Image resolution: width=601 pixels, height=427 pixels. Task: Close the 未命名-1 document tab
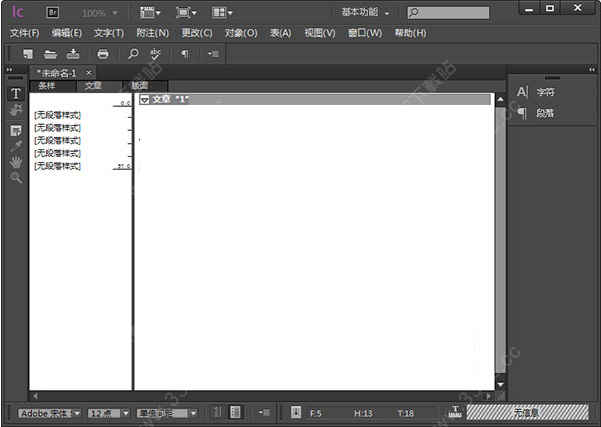[88, 73]
